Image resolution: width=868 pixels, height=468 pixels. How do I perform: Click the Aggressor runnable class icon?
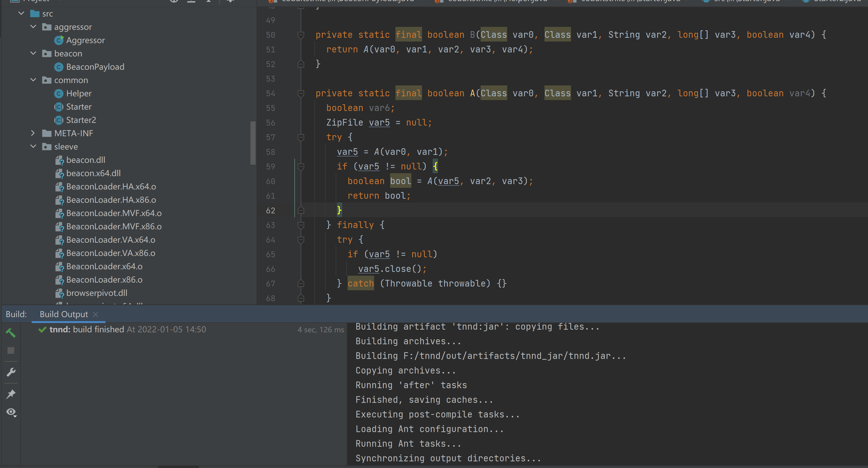tap(59, 40)
